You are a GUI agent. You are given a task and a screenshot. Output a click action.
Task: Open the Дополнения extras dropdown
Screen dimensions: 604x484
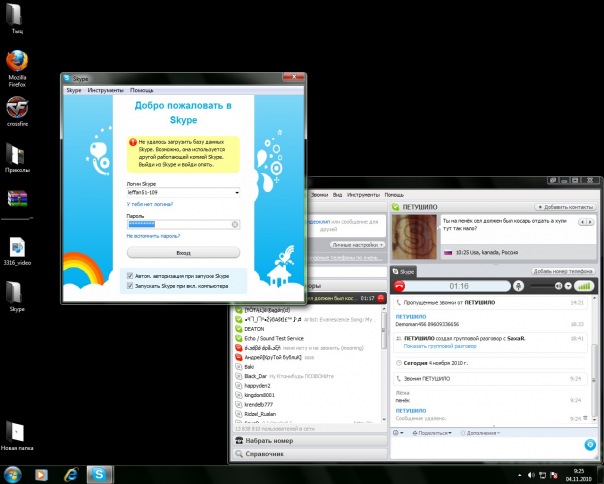click(480, 433)
